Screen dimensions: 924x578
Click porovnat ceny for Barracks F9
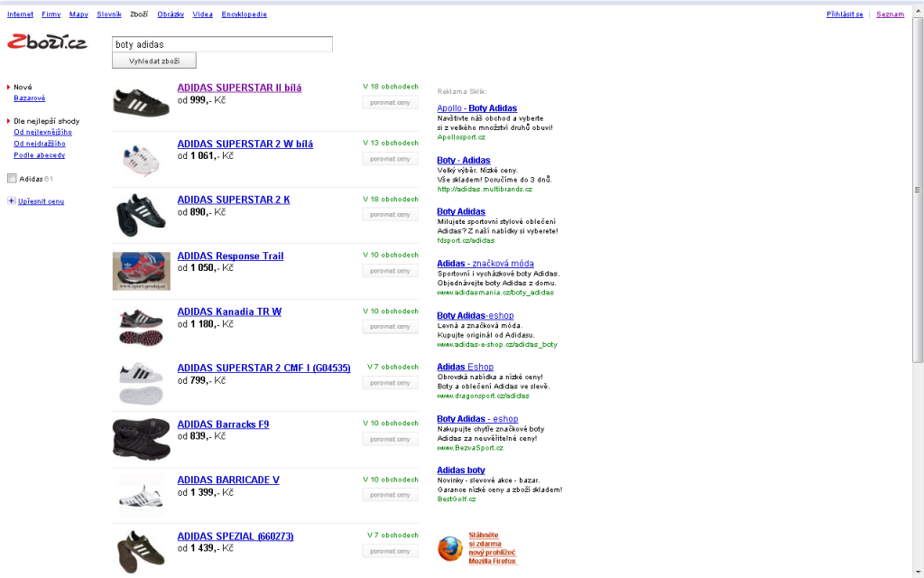(x=390, y=440)
